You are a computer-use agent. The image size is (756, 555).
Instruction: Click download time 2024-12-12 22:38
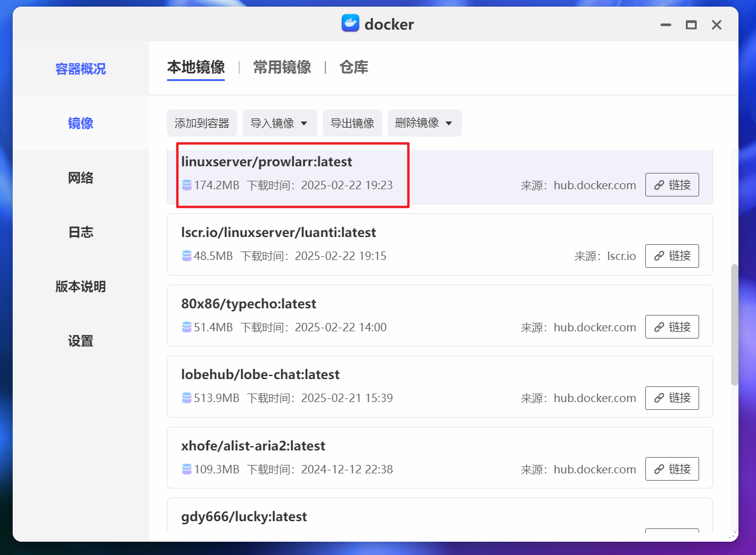tap(347, 469)
